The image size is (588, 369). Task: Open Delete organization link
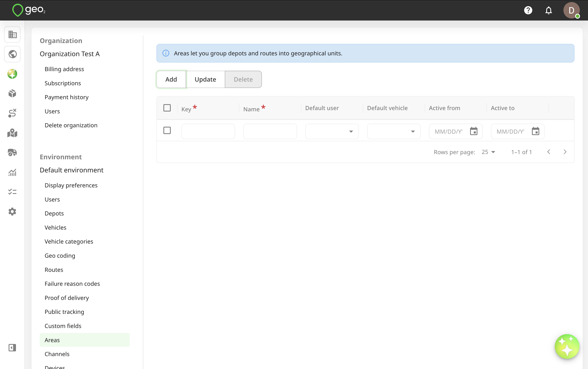pyautogui.click(x=71, y=125)
